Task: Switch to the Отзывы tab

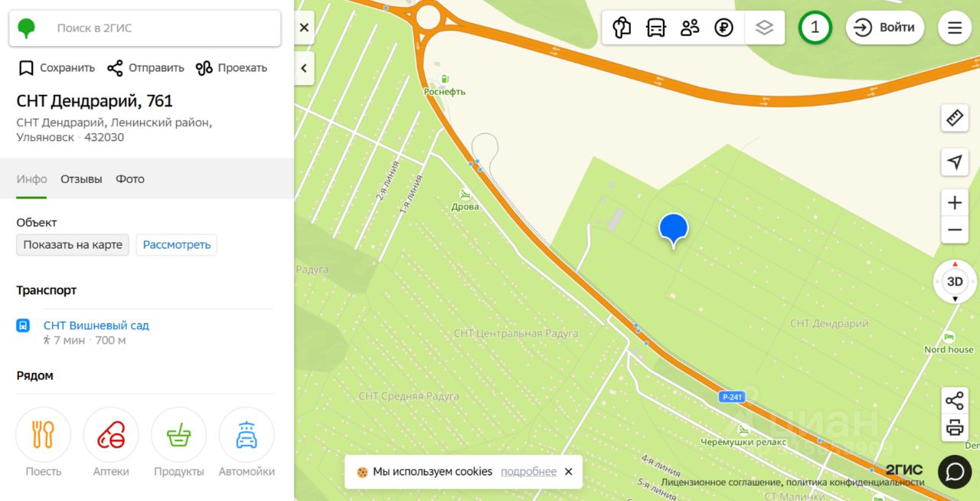Action: [81, 178]
